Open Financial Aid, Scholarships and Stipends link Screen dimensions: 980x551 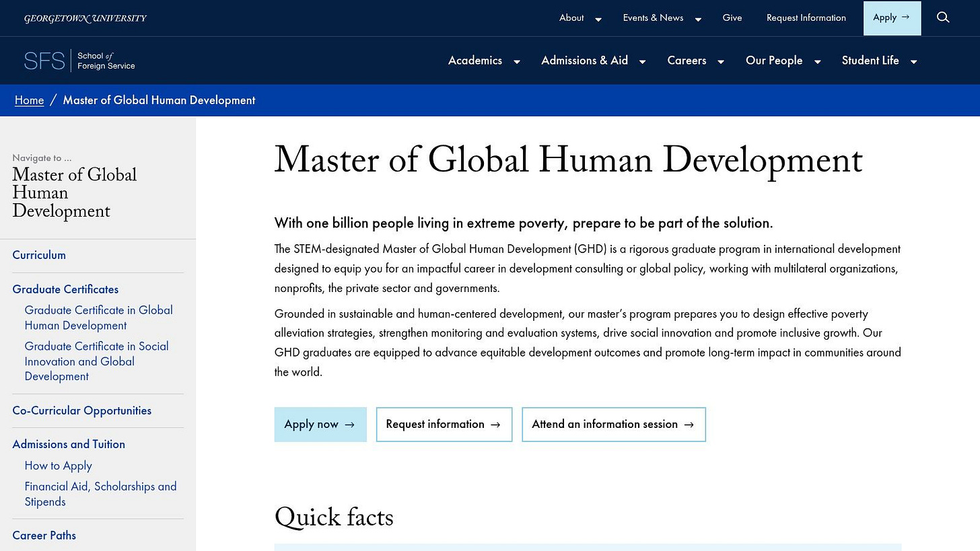pyautogui.click(x=100, y=494)
